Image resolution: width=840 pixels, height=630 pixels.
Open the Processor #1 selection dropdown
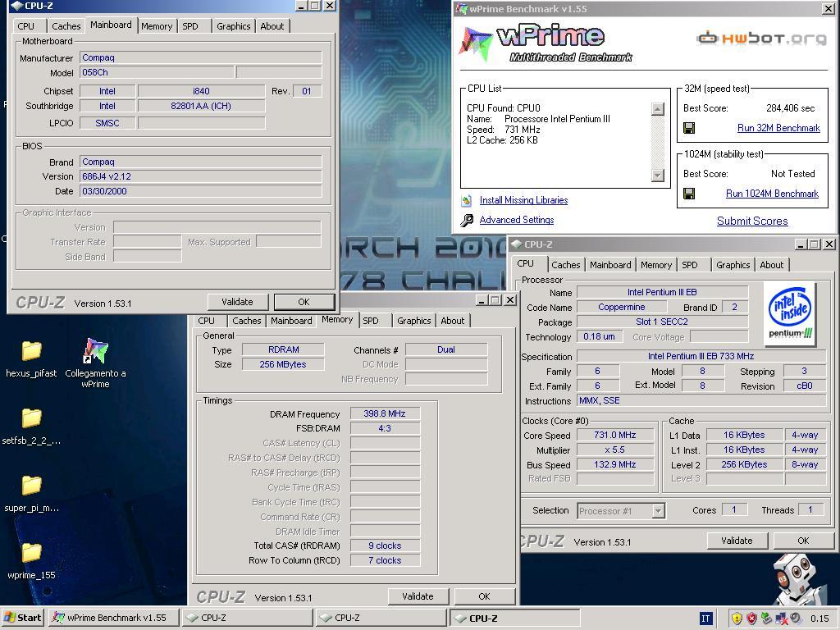[x=659, y=511]
